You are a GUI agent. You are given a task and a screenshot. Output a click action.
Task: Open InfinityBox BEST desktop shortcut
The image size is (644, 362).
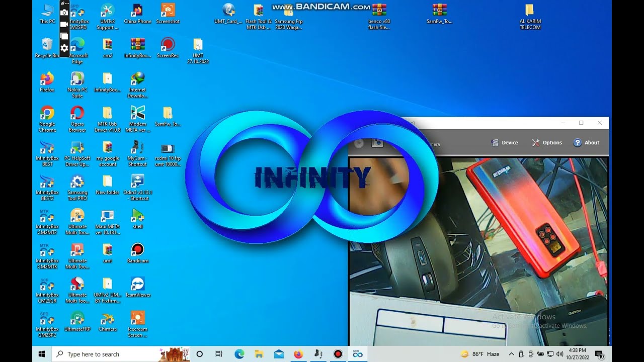point(47,154)
